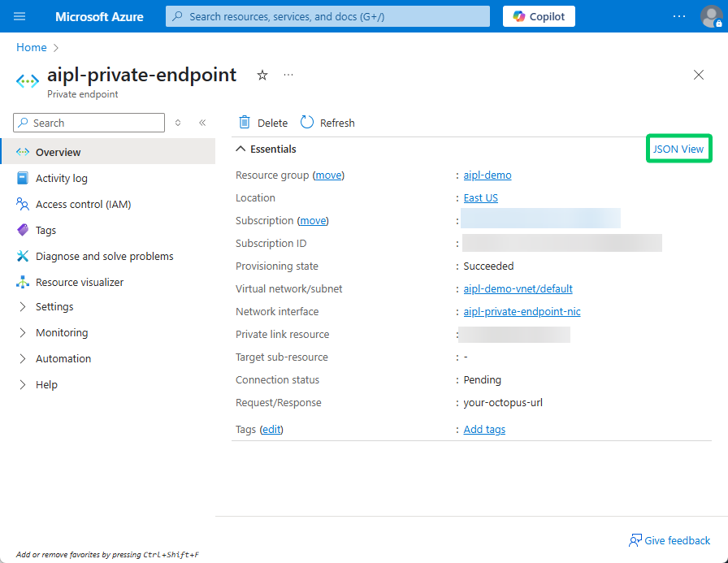Click the Succeeded provisioning state text

point(488,266)
